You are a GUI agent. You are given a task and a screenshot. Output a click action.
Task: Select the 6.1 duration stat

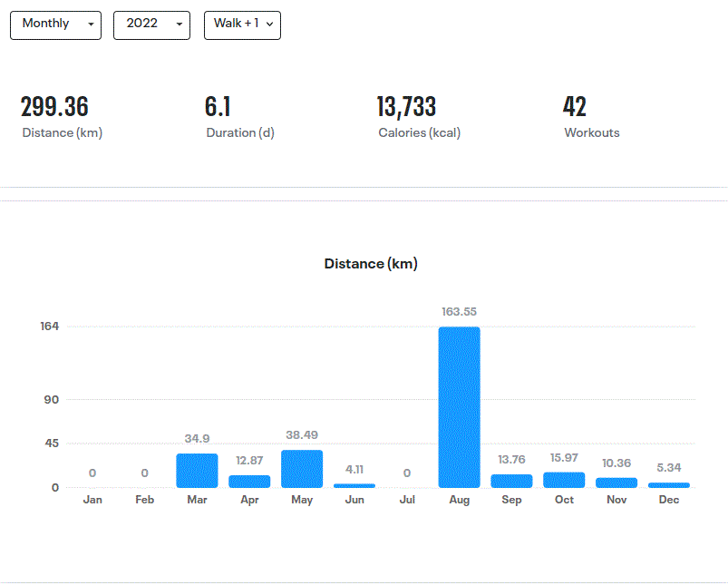(x=218, y=107)
